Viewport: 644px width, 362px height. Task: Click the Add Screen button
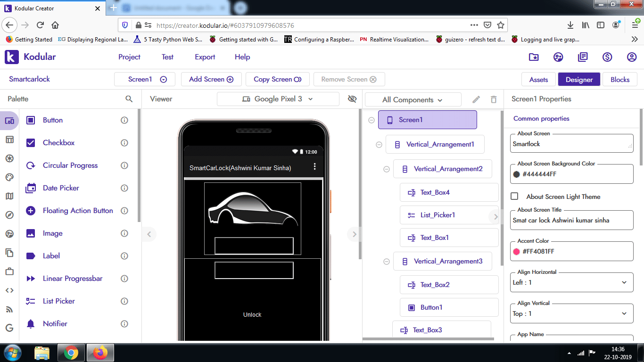pyautogui.click(x=211, y=79)
